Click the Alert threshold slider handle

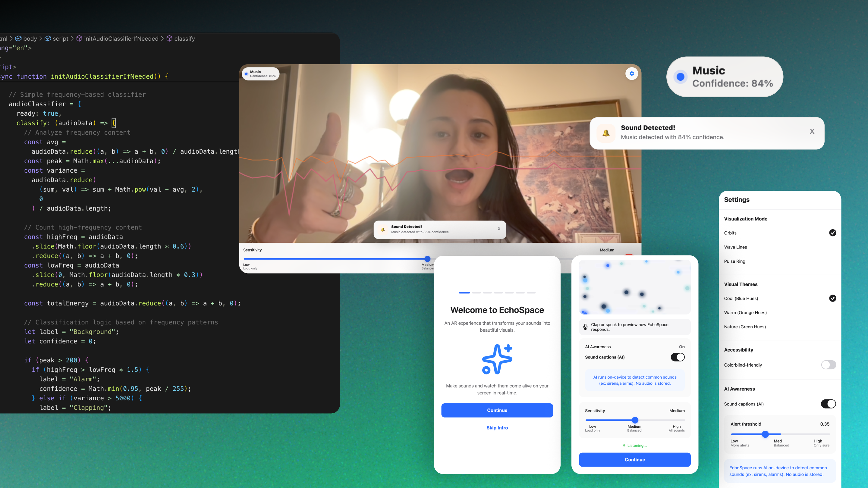pos(765,434)
